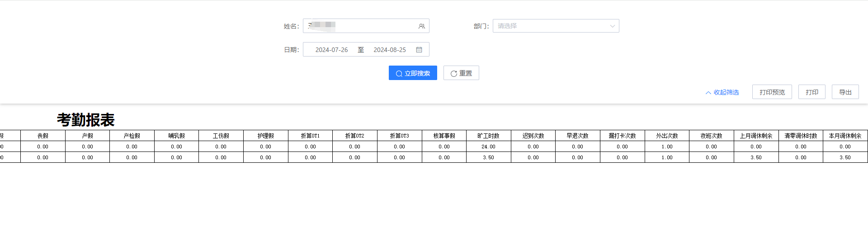Select the end date 2024-08-25
Screen dimensions: 868x251
pos(389,50)
